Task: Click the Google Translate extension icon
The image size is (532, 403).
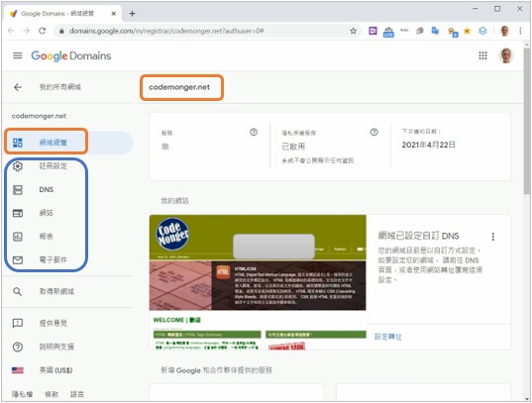Action: (x=435, y=31)
